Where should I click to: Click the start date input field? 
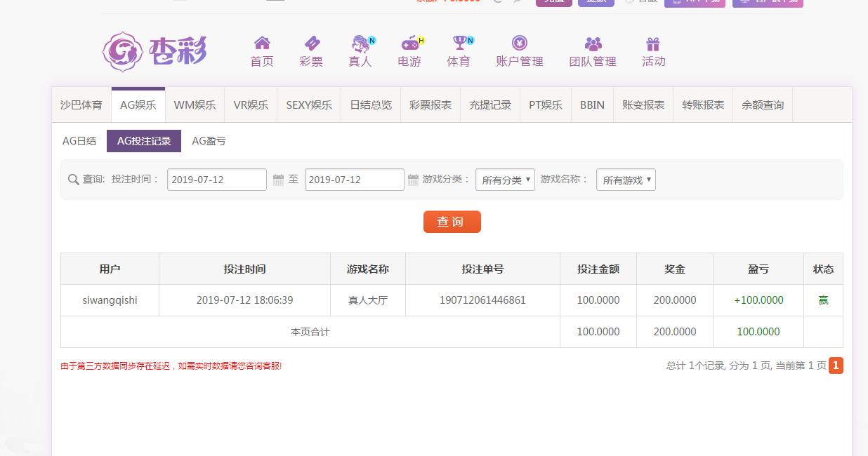216,180
